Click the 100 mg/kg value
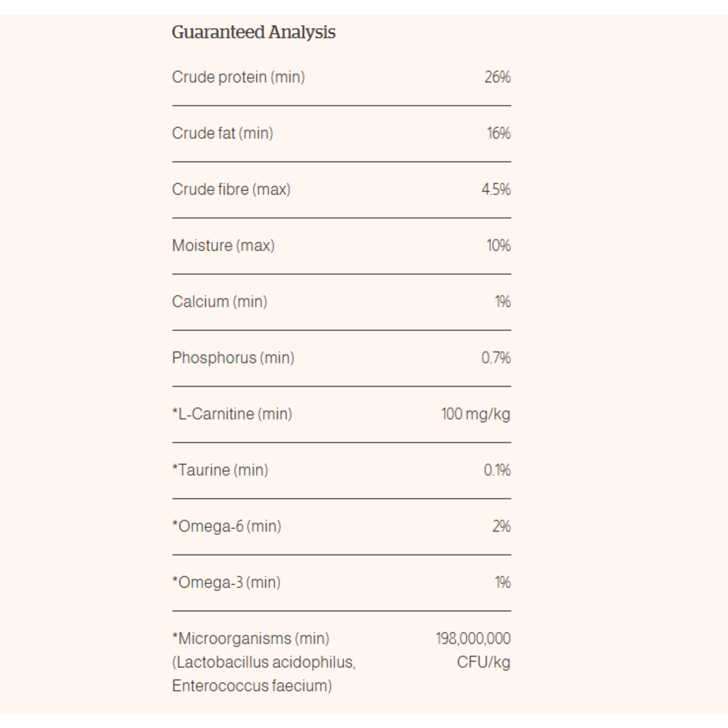The width and height of the screenshot is (728, 728). [476, 414]
